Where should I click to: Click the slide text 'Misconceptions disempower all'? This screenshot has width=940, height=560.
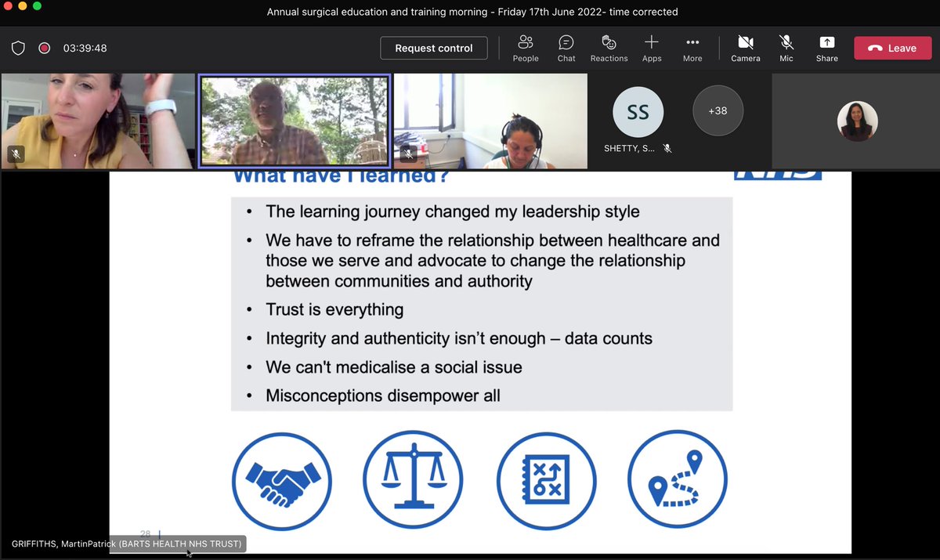point(383,396)
